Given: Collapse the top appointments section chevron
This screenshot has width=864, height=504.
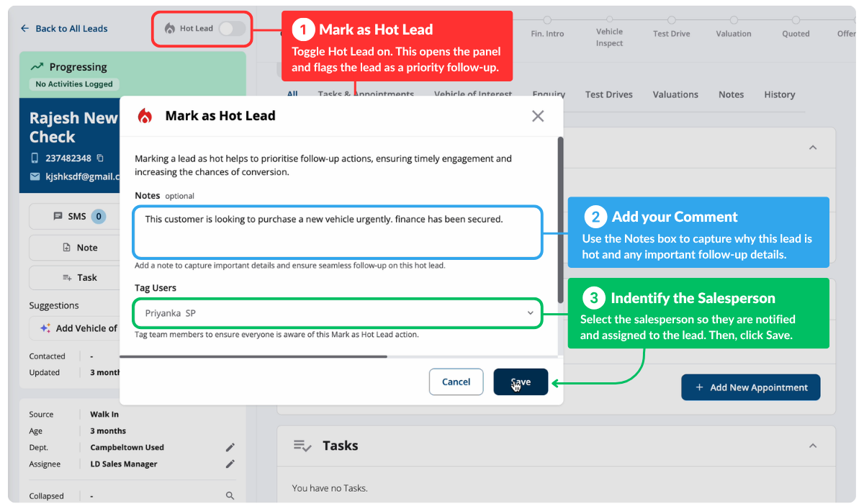Looking at the screenshot, I should click(813, 147).
